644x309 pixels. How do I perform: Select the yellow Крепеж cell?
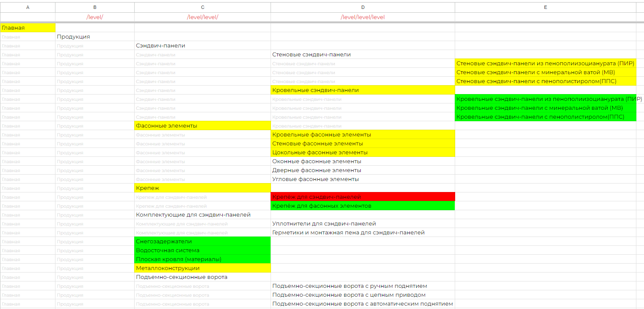(x=202, y=188)
